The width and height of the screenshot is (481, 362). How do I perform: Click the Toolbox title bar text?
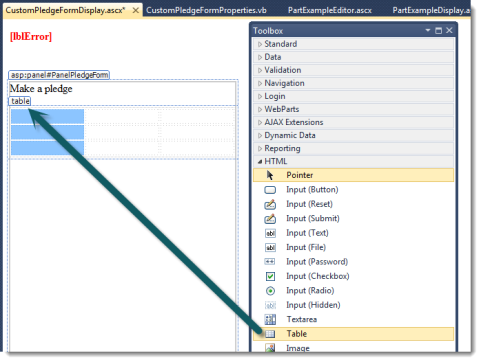coord(268,31)
